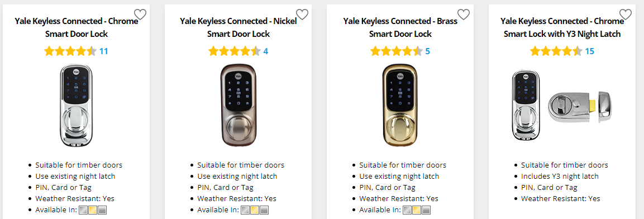Click star rating on Nickel Smart Door Lock
The width and height of the screenshot is (644, 219).
click(x=234, y=51)
